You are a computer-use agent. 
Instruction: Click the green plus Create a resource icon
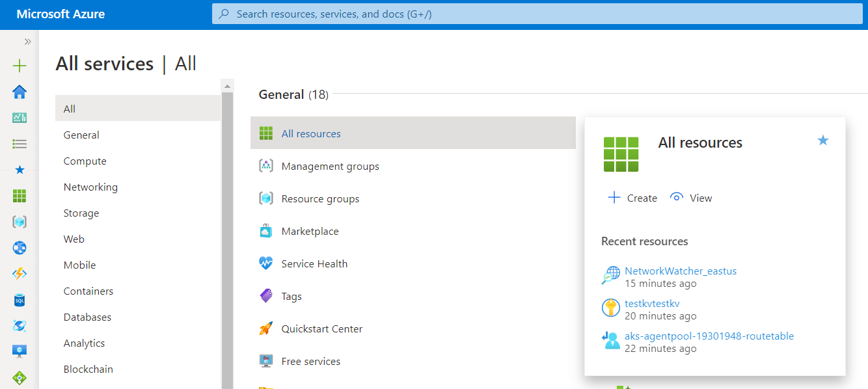[x=20, y=66]
